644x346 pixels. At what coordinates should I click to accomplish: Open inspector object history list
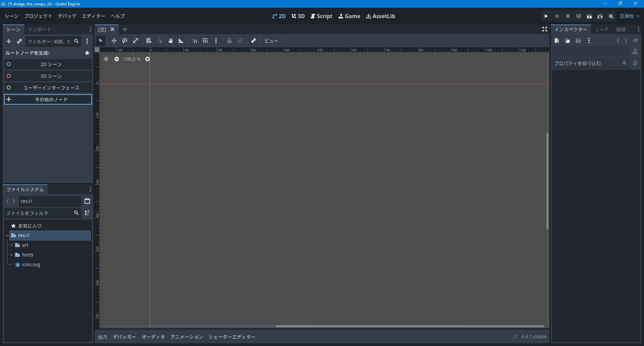point(635,41)
